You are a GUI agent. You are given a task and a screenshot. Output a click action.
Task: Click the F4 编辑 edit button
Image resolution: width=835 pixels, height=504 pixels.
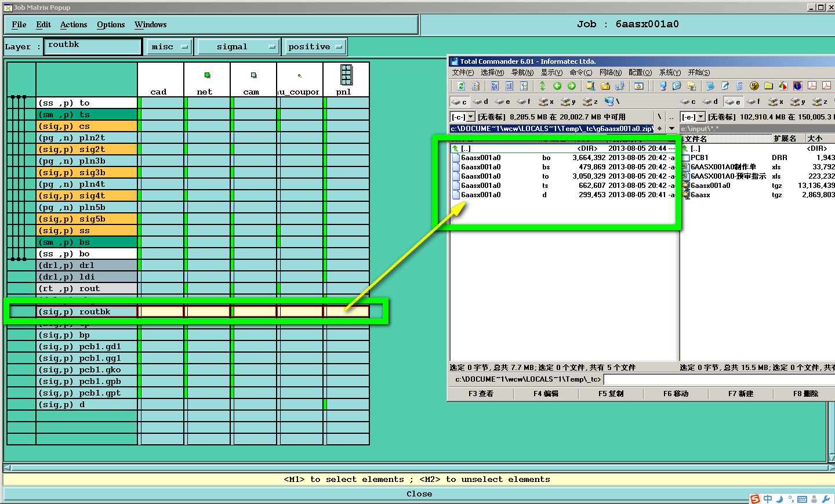coord(546,394)
